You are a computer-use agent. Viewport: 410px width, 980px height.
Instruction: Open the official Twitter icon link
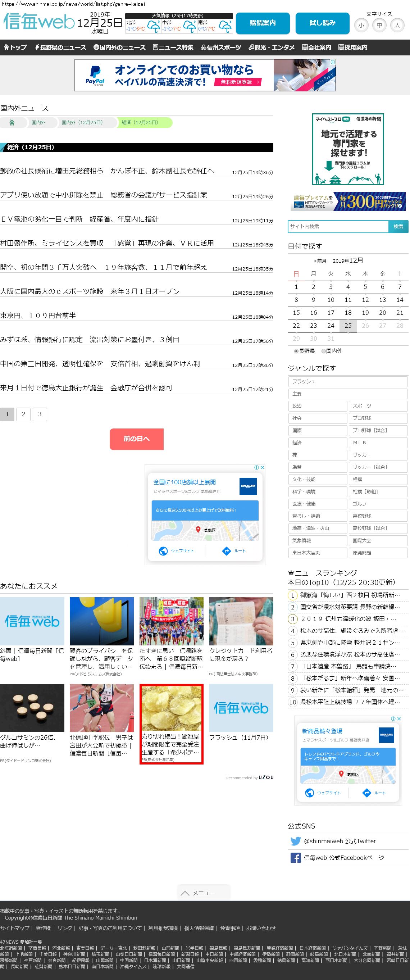pyautogui.click(x=296, y=841)
